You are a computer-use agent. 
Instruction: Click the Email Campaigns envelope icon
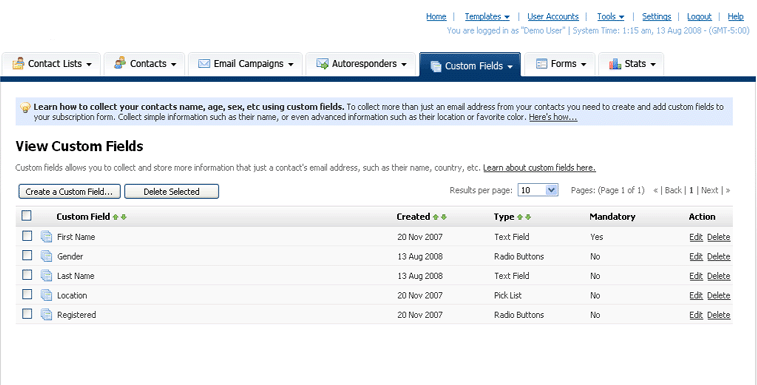tap(204, 64)
